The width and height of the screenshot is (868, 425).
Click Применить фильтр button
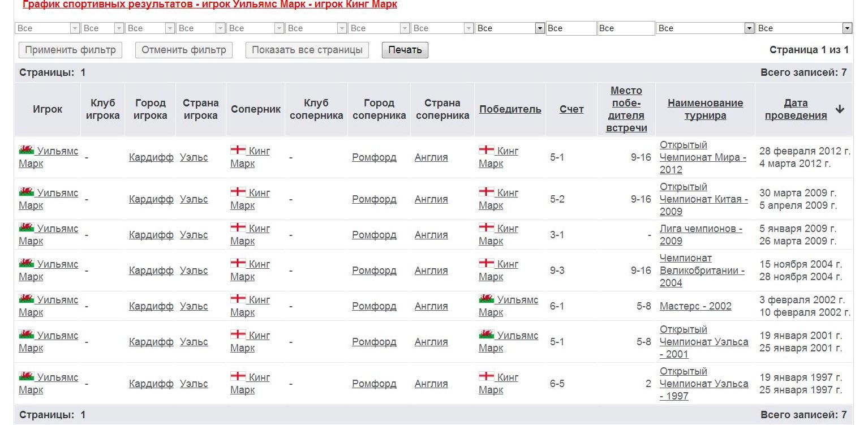(x=70, y=50)
